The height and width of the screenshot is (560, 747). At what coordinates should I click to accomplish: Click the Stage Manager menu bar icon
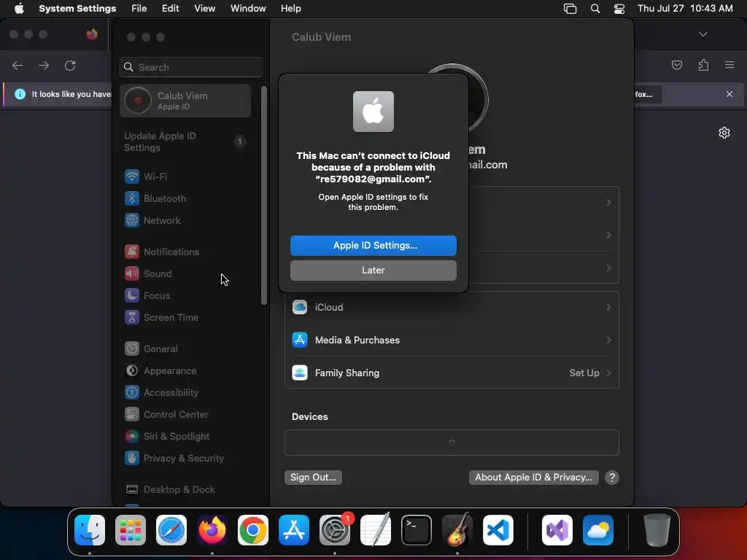570,9
